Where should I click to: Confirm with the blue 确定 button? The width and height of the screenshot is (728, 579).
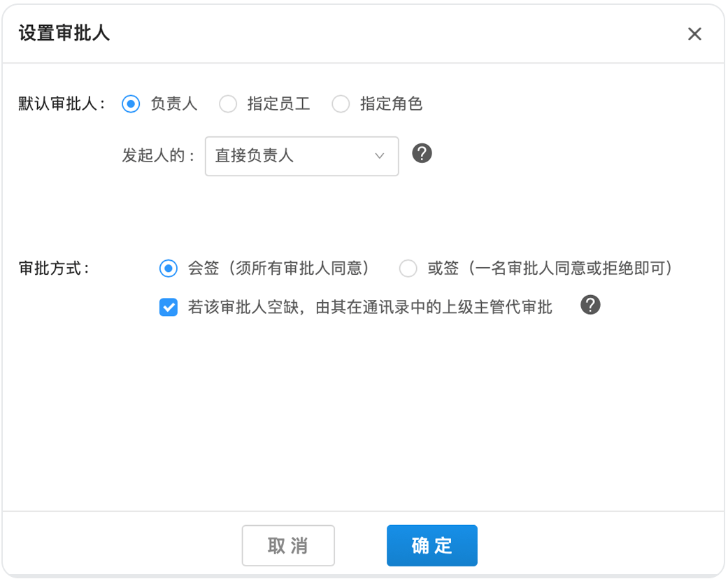[431, 545]
